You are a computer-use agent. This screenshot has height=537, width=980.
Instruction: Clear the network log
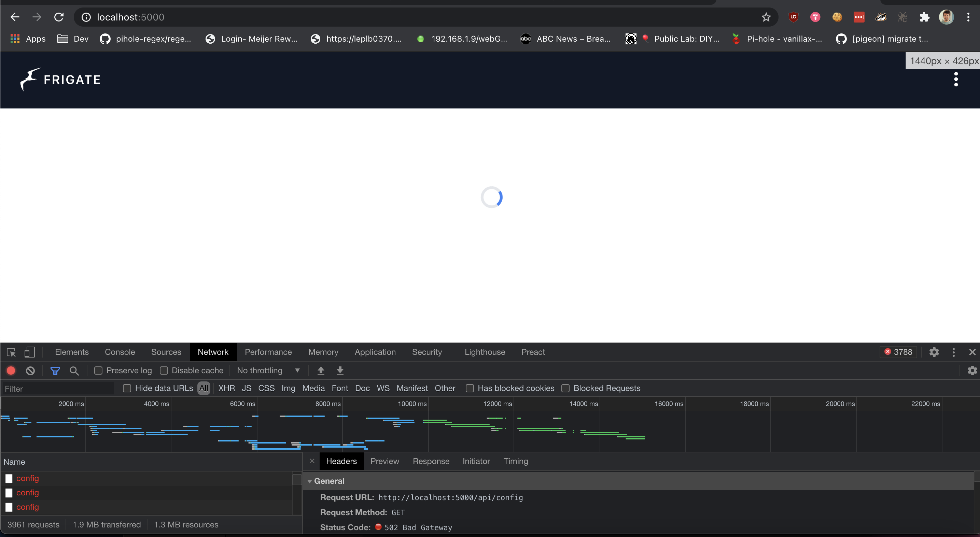point(30,371)
